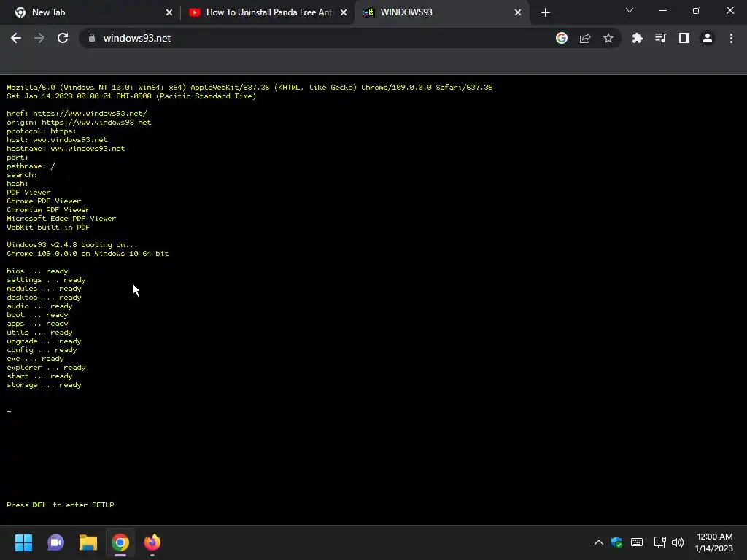
Task: Click the 'hostname: www.windows93.net' line
Action: pos(66,149)
